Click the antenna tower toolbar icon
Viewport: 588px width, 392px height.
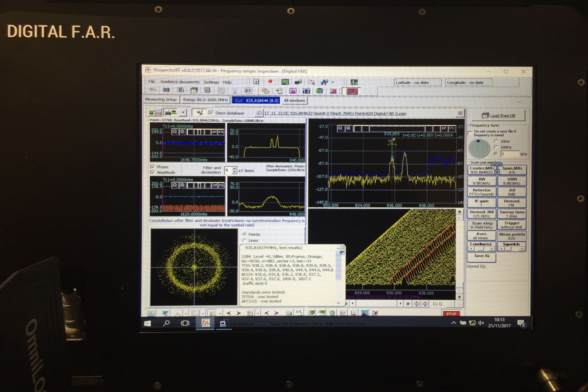pyautogui.click(x=235, y=91)
